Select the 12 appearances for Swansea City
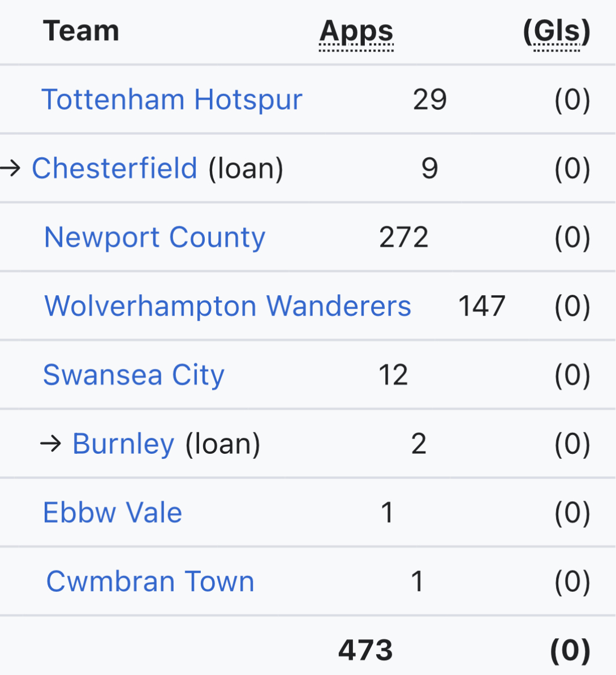The image size is (616, 675). tap(393, 375)
